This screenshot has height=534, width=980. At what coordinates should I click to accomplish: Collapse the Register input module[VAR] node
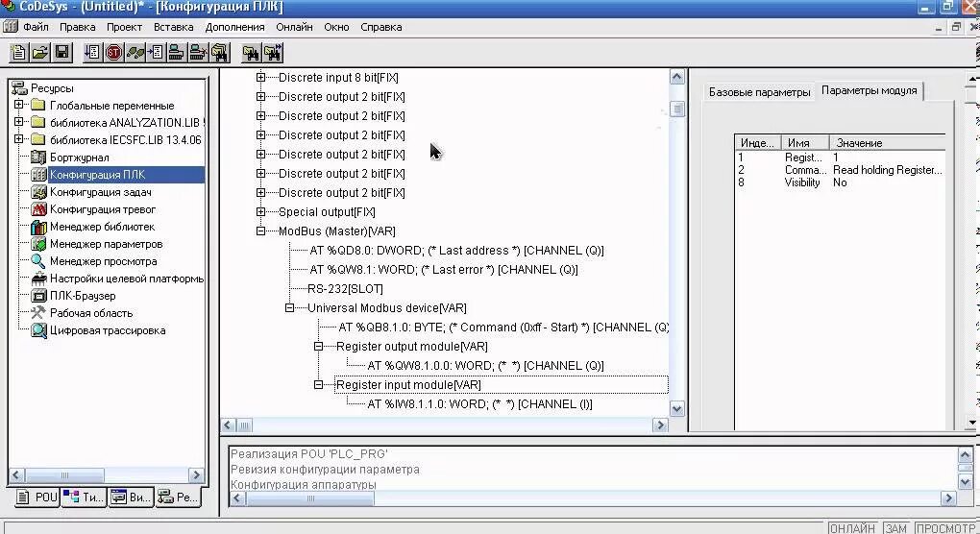click(x=318, y=385)
